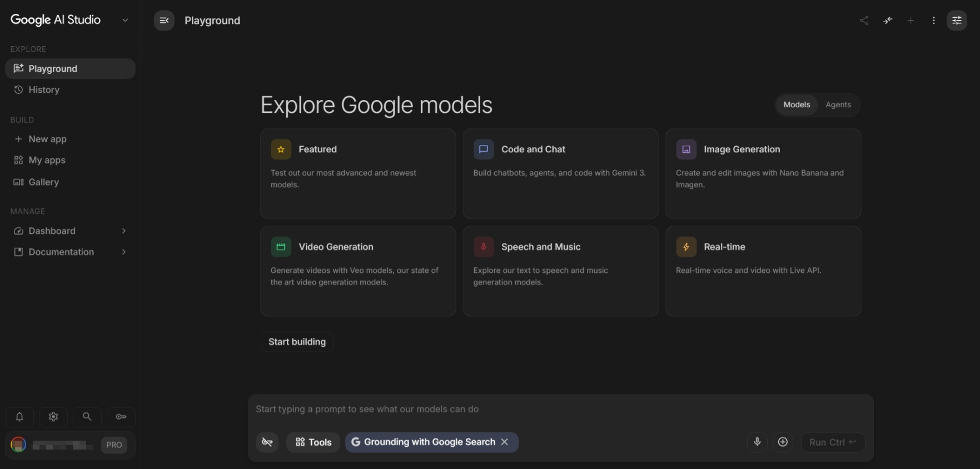Click the PRO badge
The height and width of the screenshot is (469, 980).
pos(114,445)
